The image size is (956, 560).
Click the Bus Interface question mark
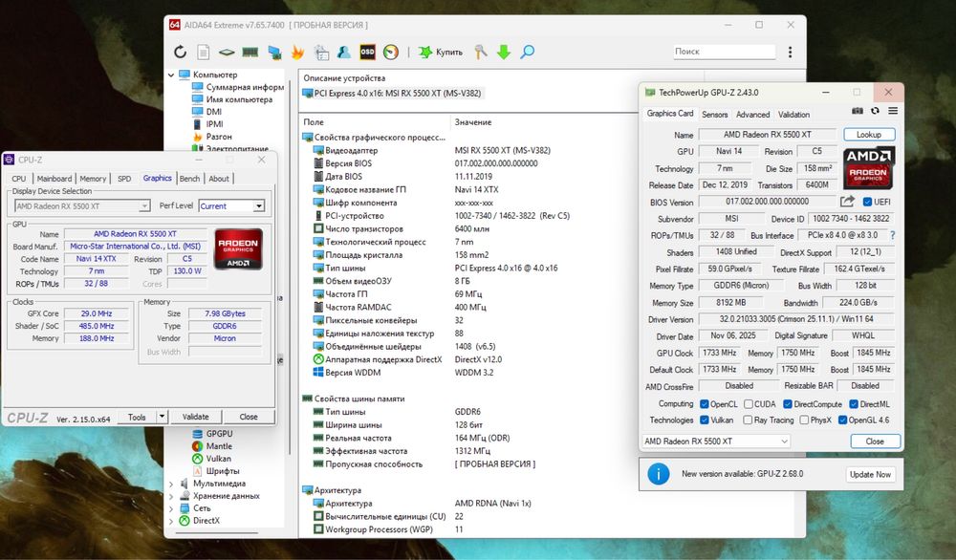[892, 235]
